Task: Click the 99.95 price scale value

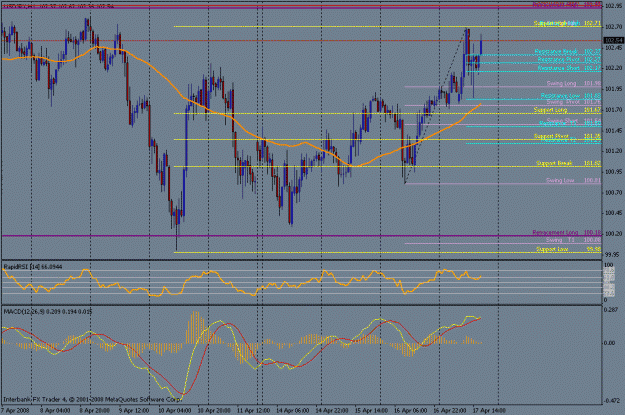Action: (x=614, y=254)
